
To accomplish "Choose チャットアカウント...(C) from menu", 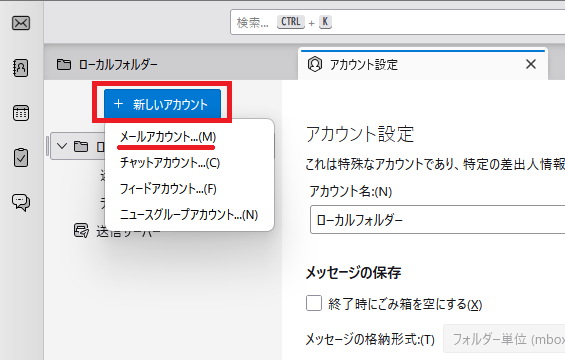I will click(x=170, y=163).
